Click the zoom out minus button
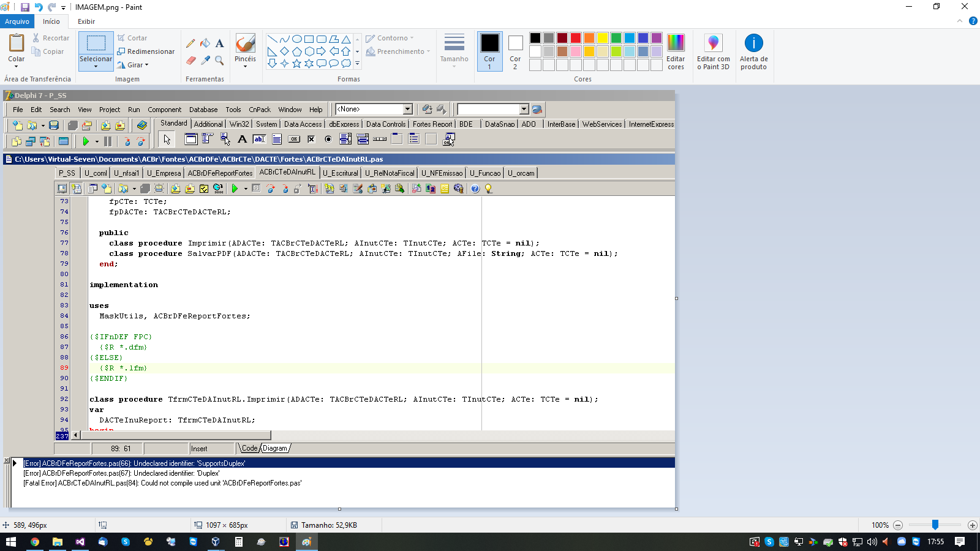Viewport: 980px width, 551px height. click(898, 525)
